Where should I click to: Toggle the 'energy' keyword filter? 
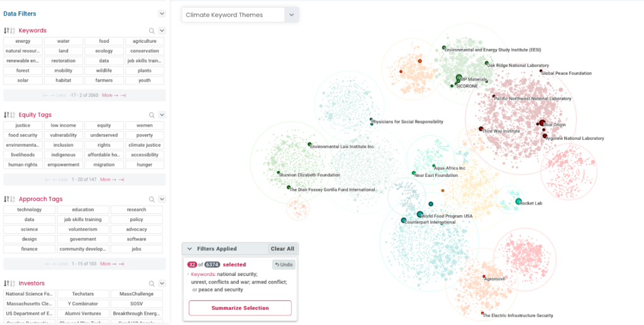coord(23,41)
